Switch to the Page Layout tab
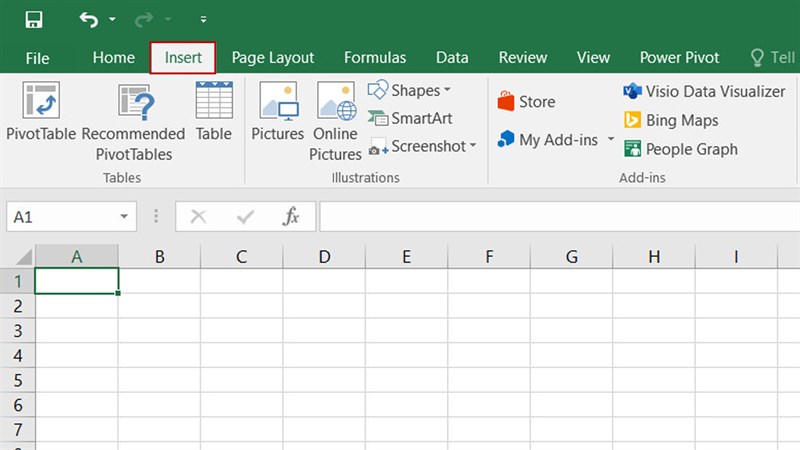Image resolution: width=800 pixels, height=450 pixels. (273, 58)
